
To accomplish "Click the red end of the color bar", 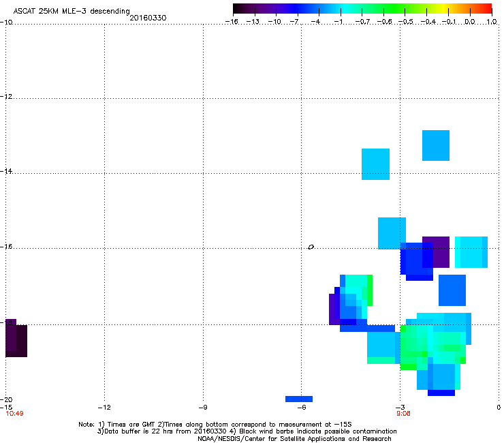I will (487, 9).
